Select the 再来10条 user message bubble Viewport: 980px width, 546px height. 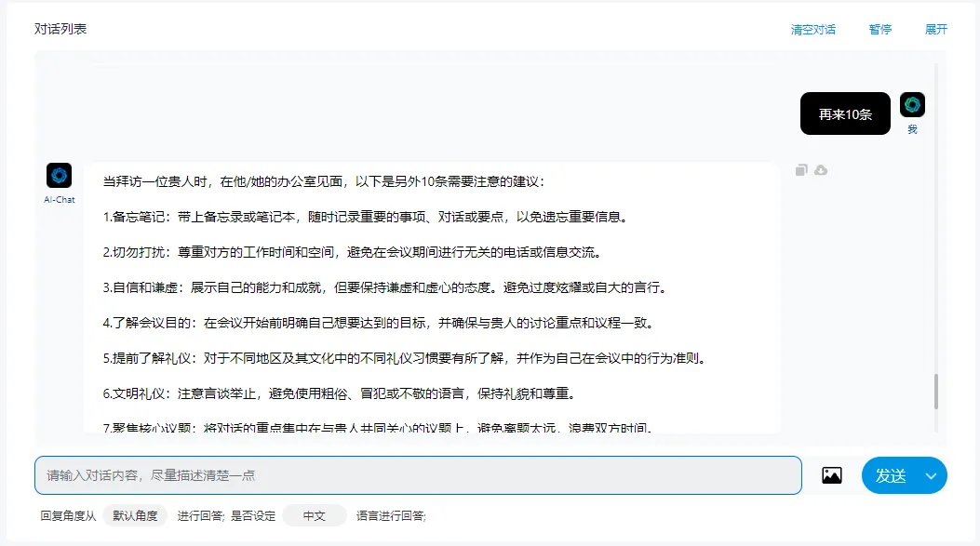pyautogui.click(x=845, y=114)
